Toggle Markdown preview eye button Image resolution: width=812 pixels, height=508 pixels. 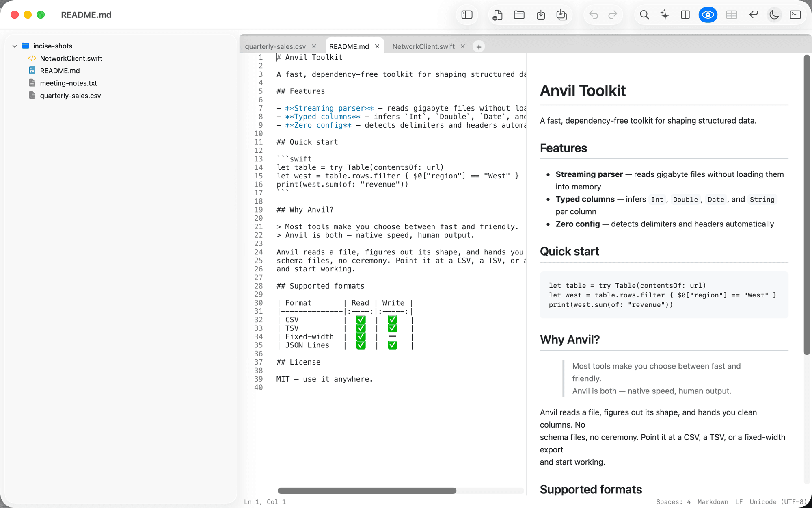(708, 15)
